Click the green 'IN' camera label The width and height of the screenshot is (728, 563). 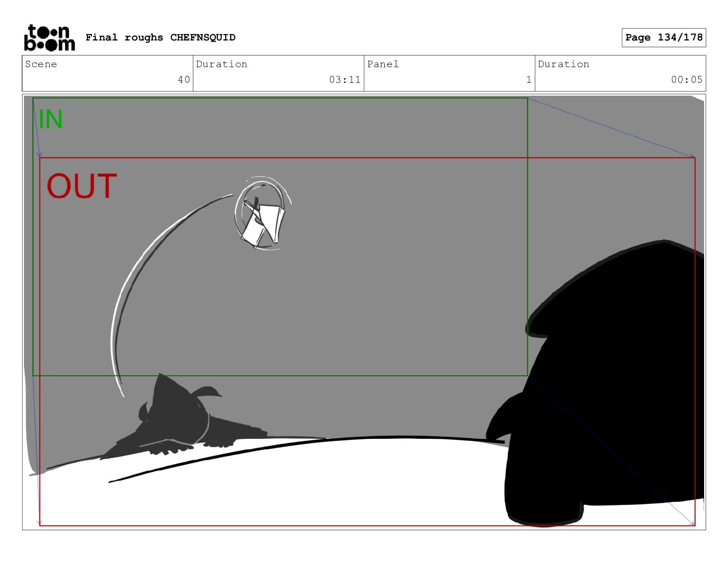pos(51,119)
